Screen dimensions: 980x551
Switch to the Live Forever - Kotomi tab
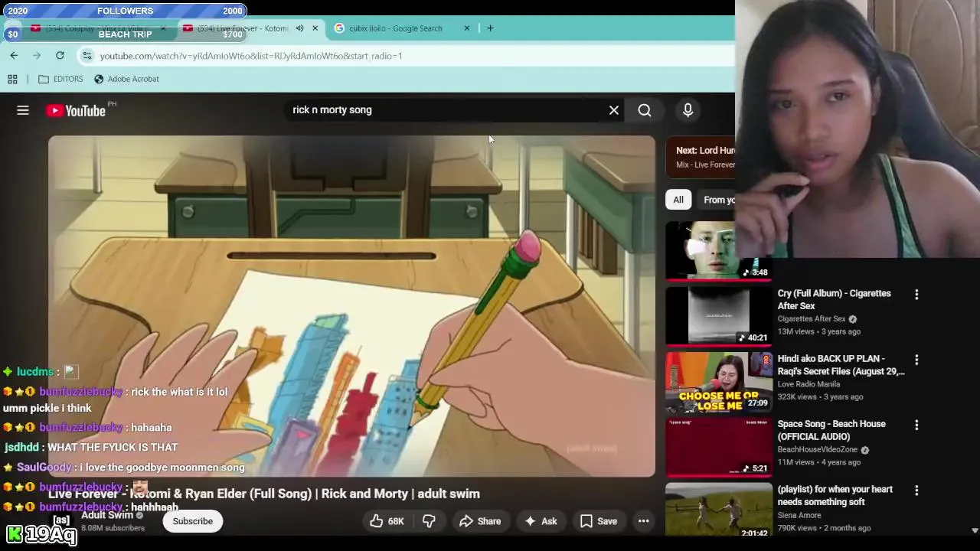click(x=241, y=28)
